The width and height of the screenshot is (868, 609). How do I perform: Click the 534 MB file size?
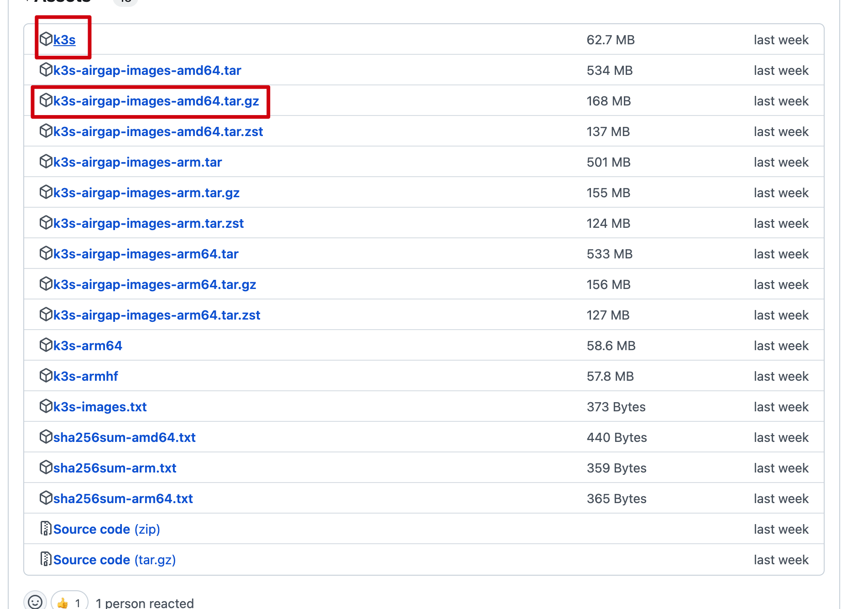point(610,70)
